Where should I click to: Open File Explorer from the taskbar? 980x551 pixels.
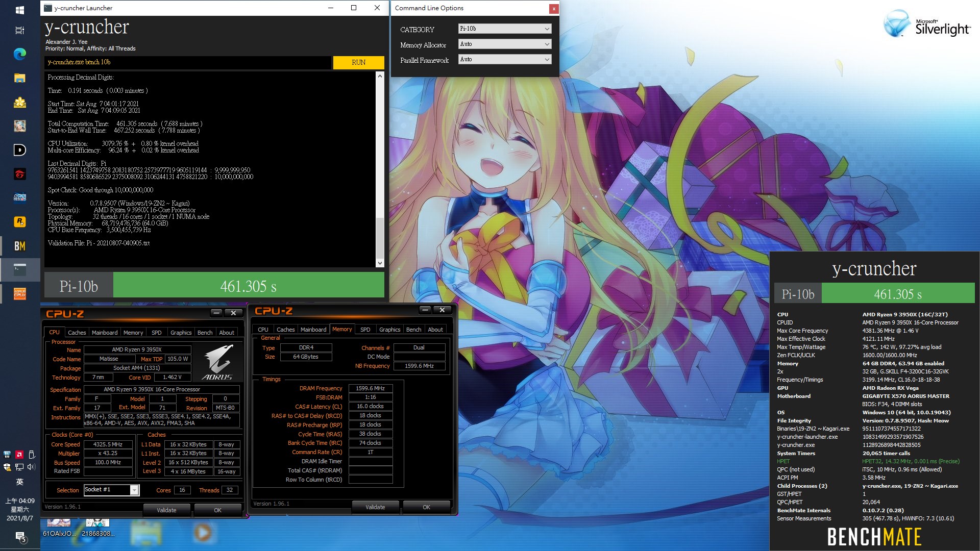[19, 78]
